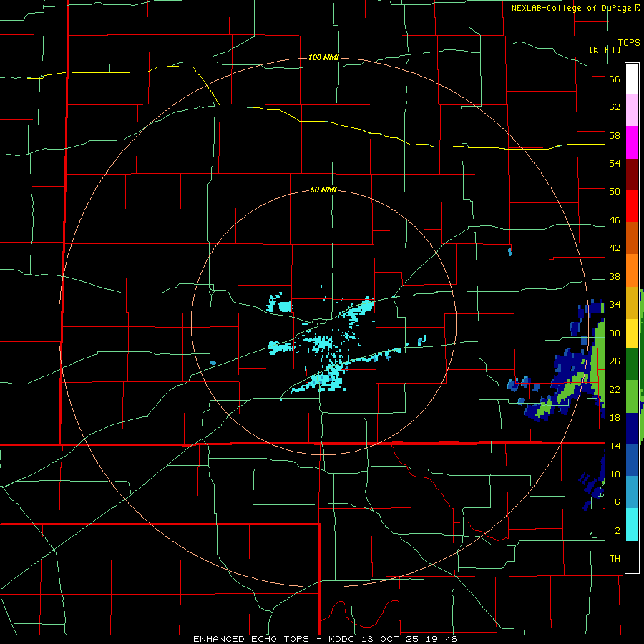Click the 38 scale value label
The width and height of the screenshot is (644, 644).
(x=615, y=276)
